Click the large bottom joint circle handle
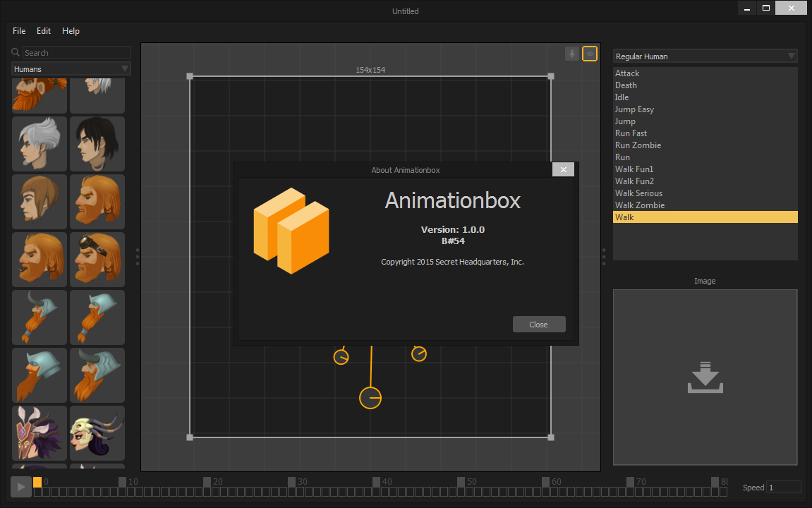Viewport: 812px width, 508px height. [370, 398]
